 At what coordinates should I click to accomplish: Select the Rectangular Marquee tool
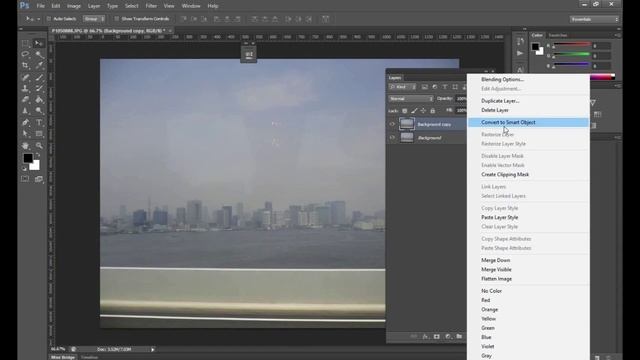point(25,43)
